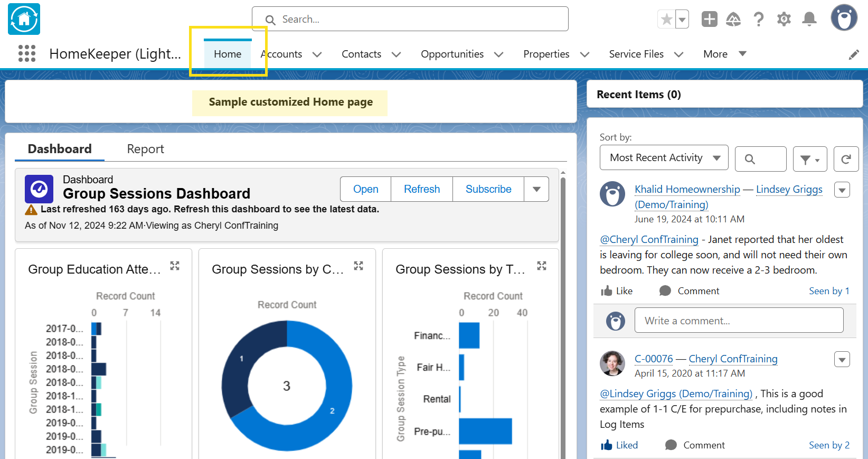Expand the Group Sessions by T… chart

(542, 266)
